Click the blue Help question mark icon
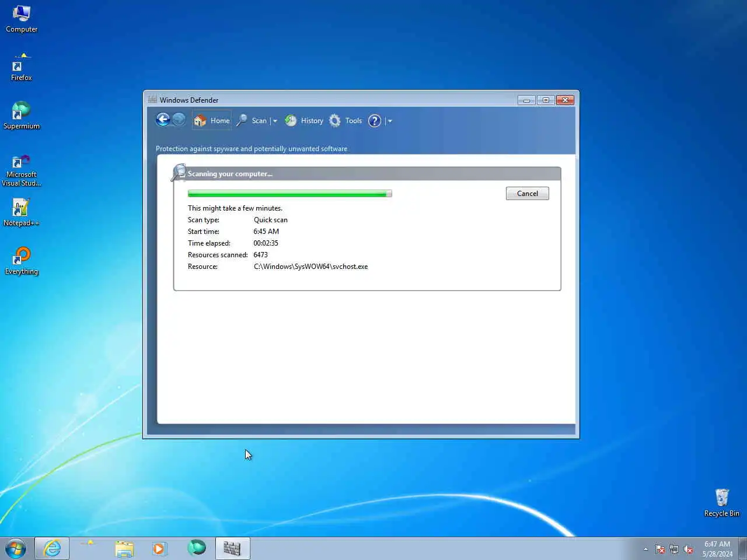The height and width of the screenshot is (560, 747). click(x=375, y=121)
